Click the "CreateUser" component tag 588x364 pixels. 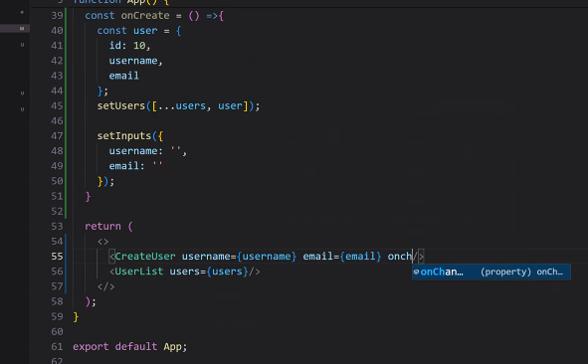145,257
